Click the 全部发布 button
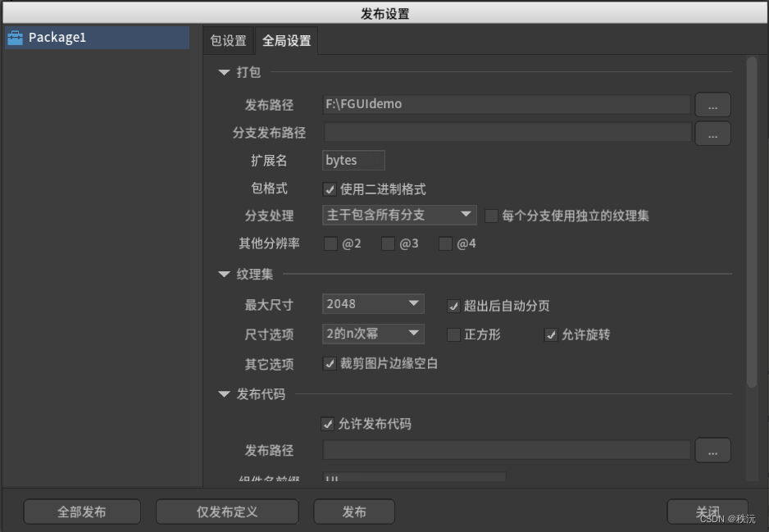 pos(82,511)
